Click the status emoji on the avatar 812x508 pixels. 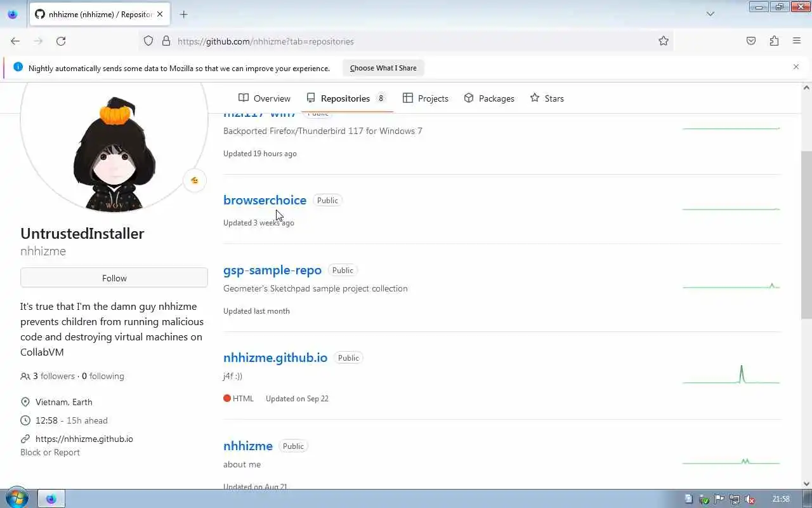click(195, 180)
